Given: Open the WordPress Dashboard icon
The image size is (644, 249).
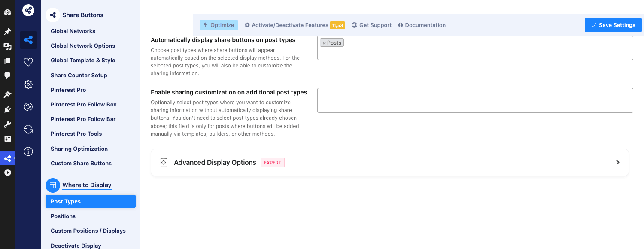Looking at the screenshot, I should [x=7, y=12].
